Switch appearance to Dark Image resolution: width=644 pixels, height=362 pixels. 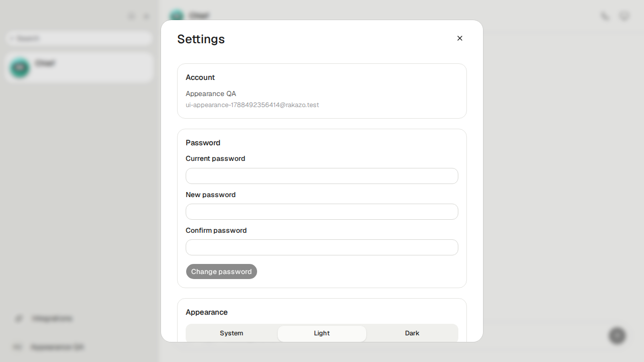point(412,333)
